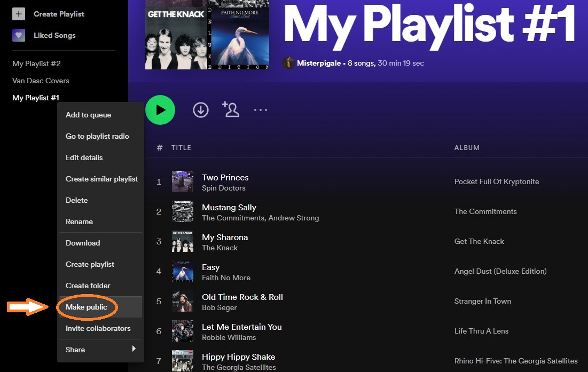This screenshot has height=372, width=588.
Task: Open My Playlist #2 in the sidebar
Action: click(x=36, y=63)
